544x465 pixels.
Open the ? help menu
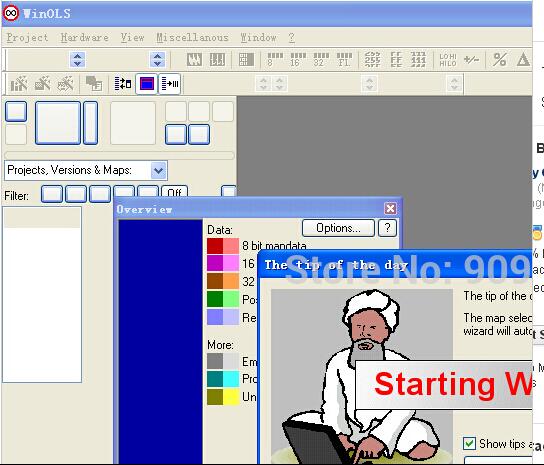point(291,37)
